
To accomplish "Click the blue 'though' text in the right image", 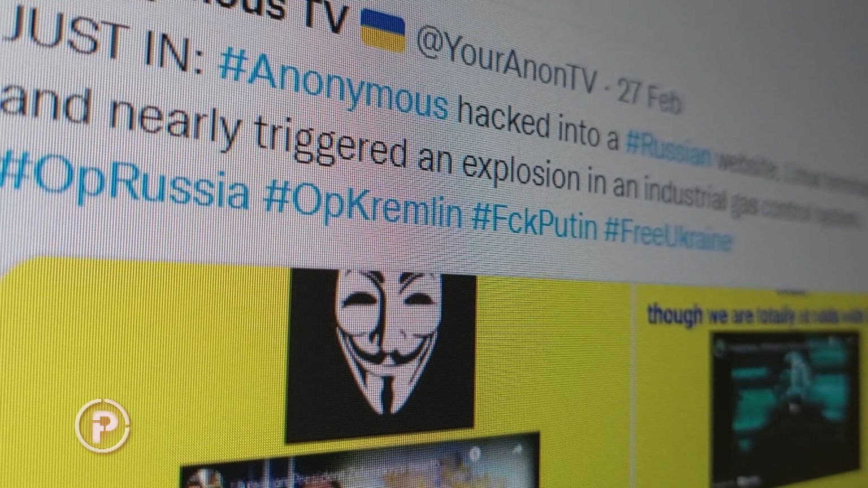I will tap(675, 314).
